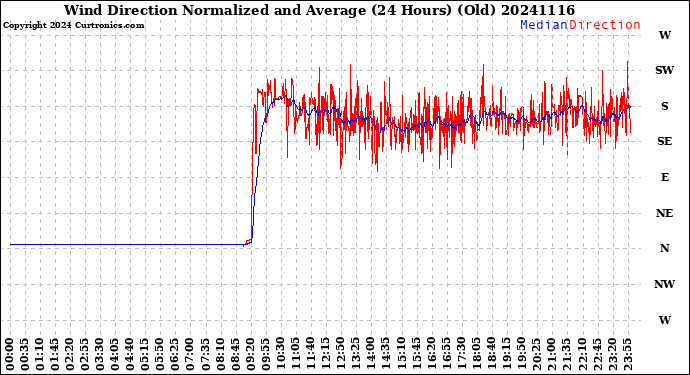Click the 14:35 time axis label
The height and width of the screenshot is (375, 690).
(x=386, y=354)
